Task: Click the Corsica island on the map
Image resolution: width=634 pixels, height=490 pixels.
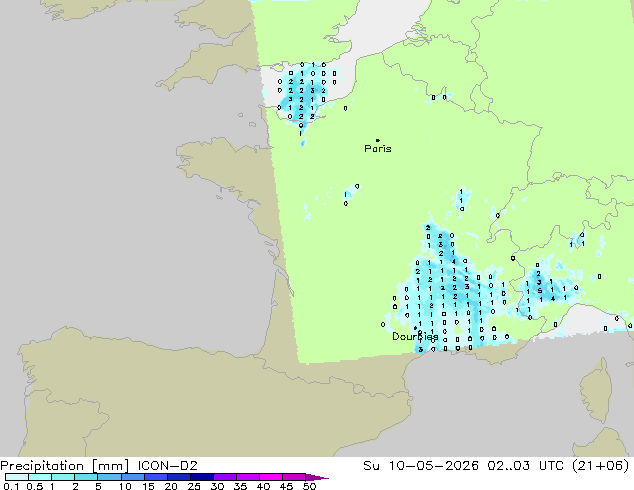Action: point(597,389)
